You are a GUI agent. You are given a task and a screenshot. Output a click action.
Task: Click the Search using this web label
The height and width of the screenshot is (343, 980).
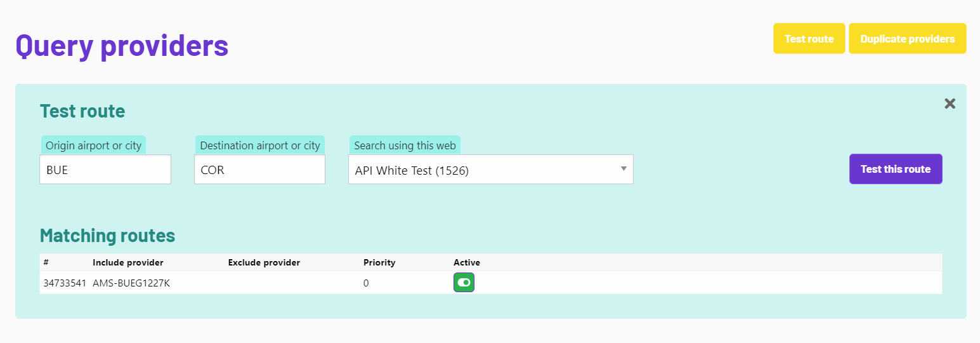[x=405, y=145]
